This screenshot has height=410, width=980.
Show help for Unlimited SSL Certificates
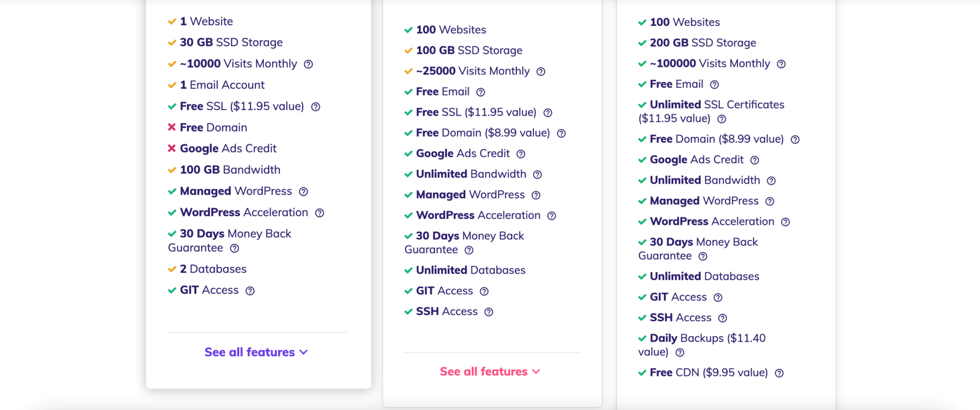coord(722,119)
